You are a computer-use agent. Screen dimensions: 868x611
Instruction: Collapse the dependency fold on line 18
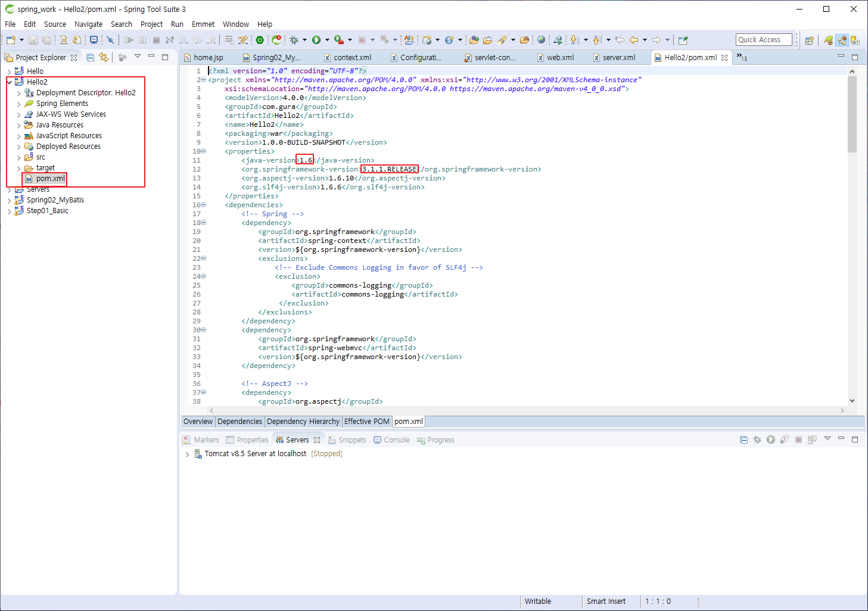(203, 223)
